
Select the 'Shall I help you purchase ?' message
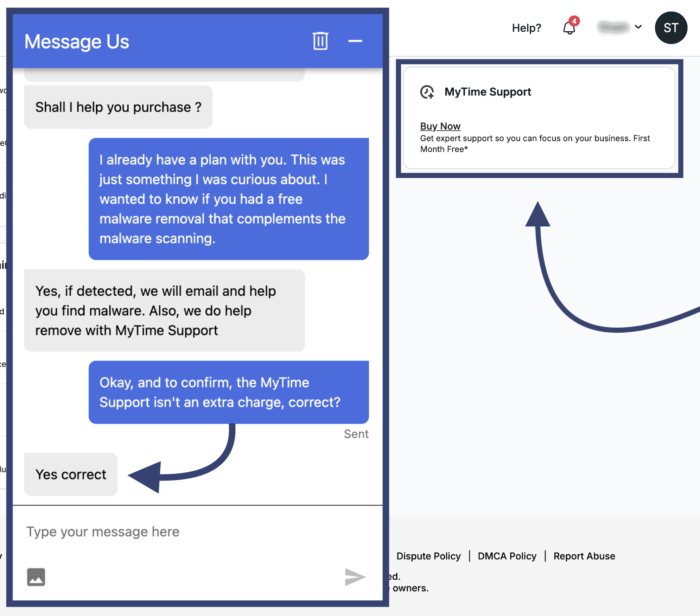click(118, 107)
